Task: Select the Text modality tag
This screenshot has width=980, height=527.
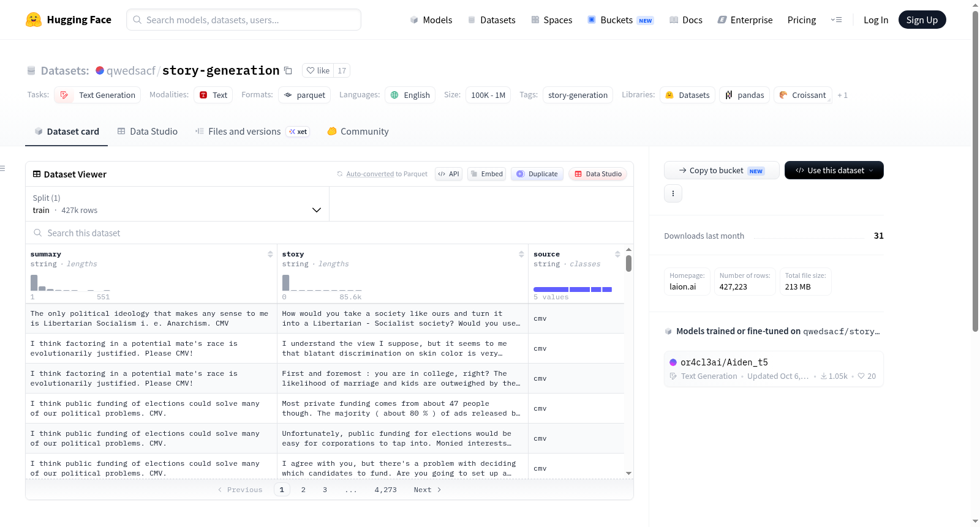Action: pos(213,95)
